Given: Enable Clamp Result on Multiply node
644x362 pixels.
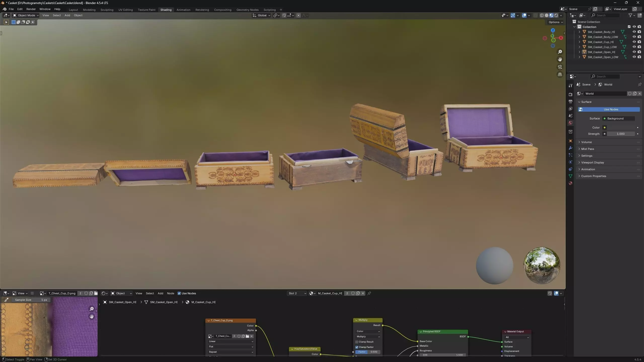Looking at the screenshot, I should tap(357, 342).
